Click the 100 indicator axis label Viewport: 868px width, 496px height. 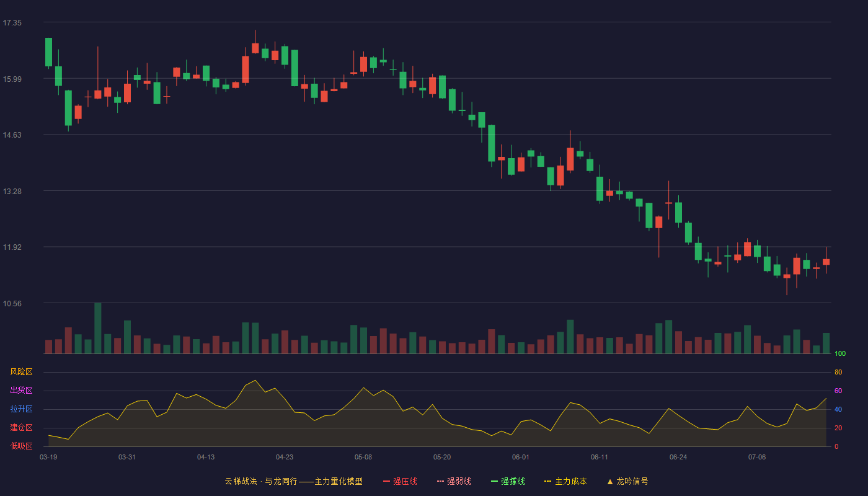click(x=840, y=354)
